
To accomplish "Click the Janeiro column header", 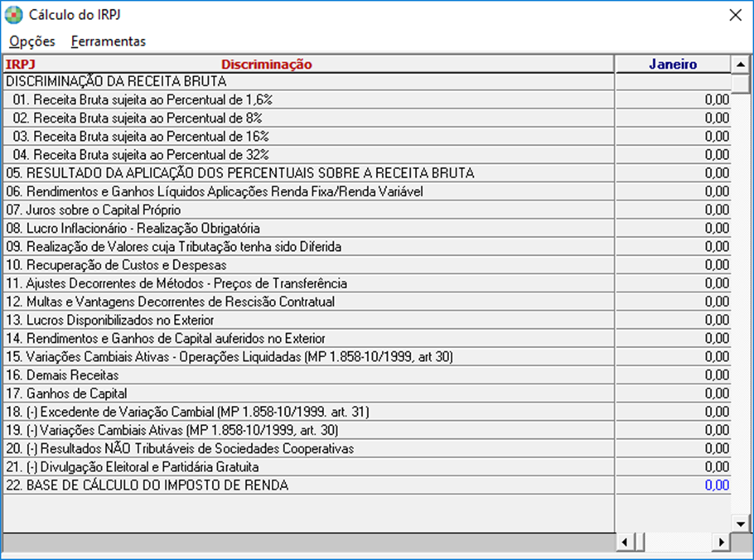I will [673, 65].
